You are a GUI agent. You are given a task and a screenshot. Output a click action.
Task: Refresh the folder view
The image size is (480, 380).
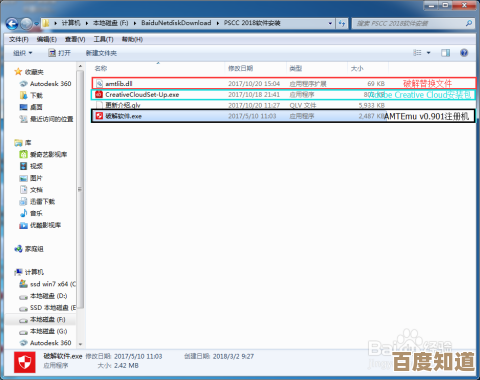click(x=342, y=23)
